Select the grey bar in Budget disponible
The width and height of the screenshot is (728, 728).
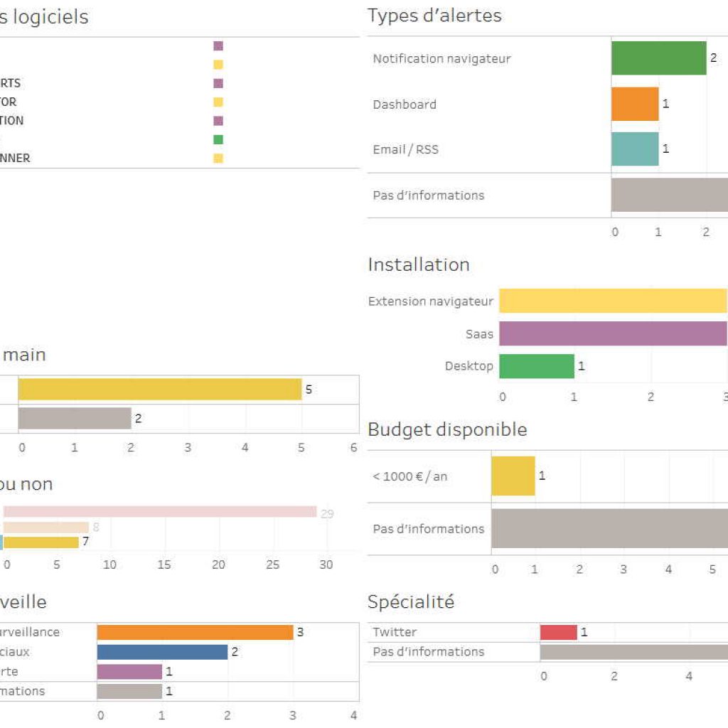coord(609,528)
